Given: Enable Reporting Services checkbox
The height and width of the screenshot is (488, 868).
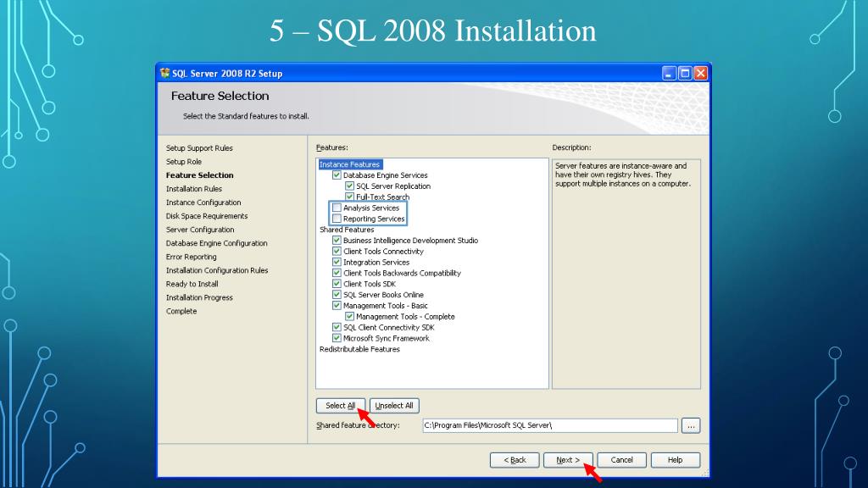Looking at the screenshot, I should point(337,219).
